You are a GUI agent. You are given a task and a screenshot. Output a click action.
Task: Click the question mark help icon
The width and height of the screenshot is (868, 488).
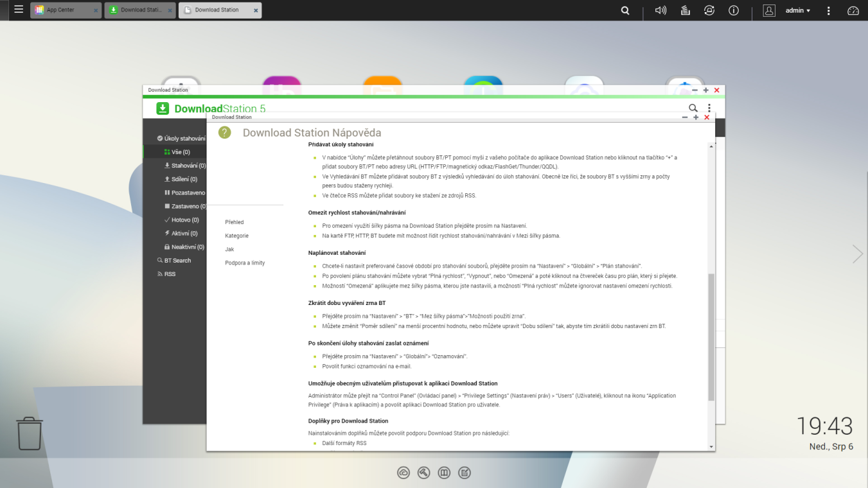(x=224, y=132)
